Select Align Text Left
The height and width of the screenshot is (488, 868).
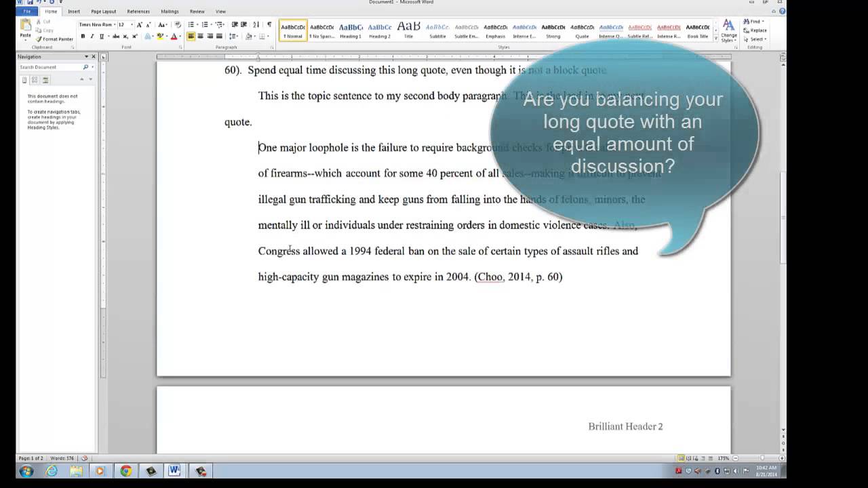[x=191, y=36]
